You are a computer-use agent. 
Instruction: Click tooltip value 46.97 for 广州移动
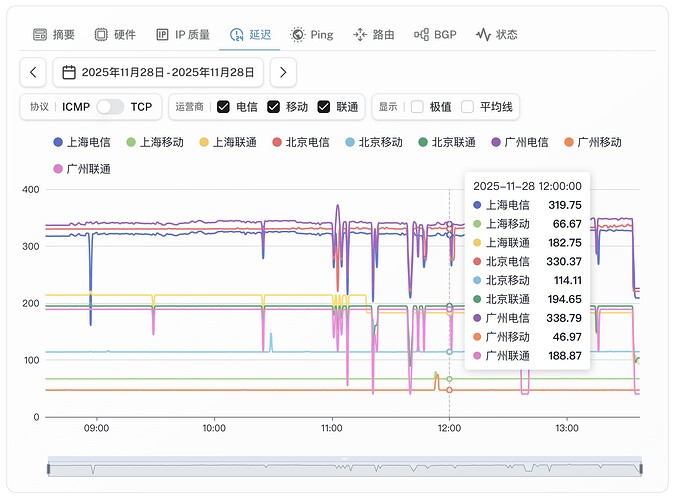[567, 337]
